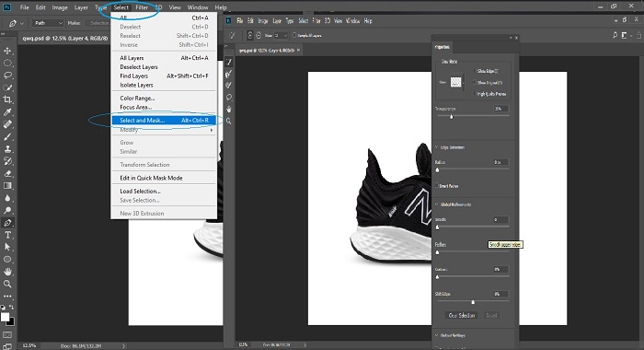This screenshot has height=350, width=644.
Task: Select the Zoom tool in main toolbar
Action: click(x=7, y=284)
